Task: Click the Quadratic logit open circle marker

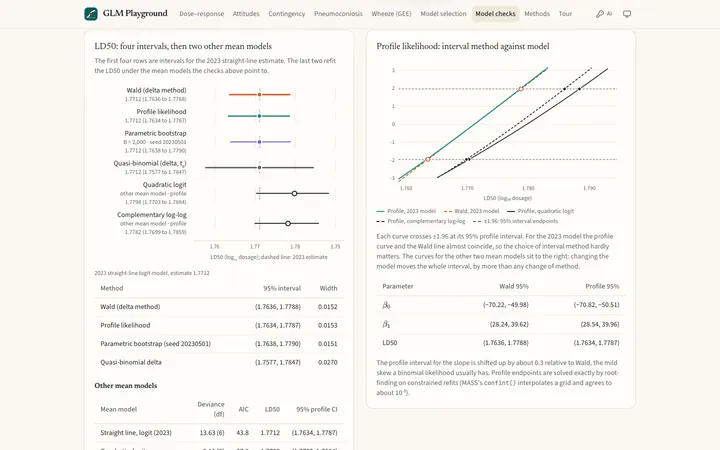Action: 294,193
